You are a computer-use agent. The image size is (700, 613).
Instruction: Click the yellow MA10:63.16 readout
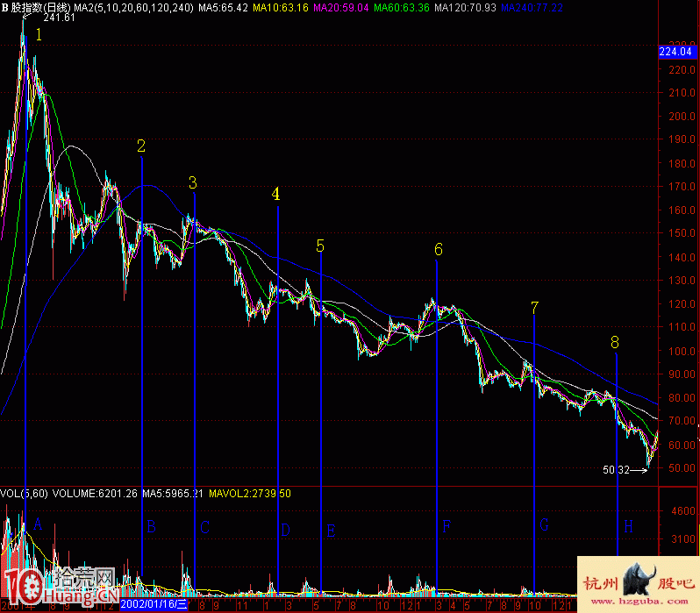click(x=281, y=7)
